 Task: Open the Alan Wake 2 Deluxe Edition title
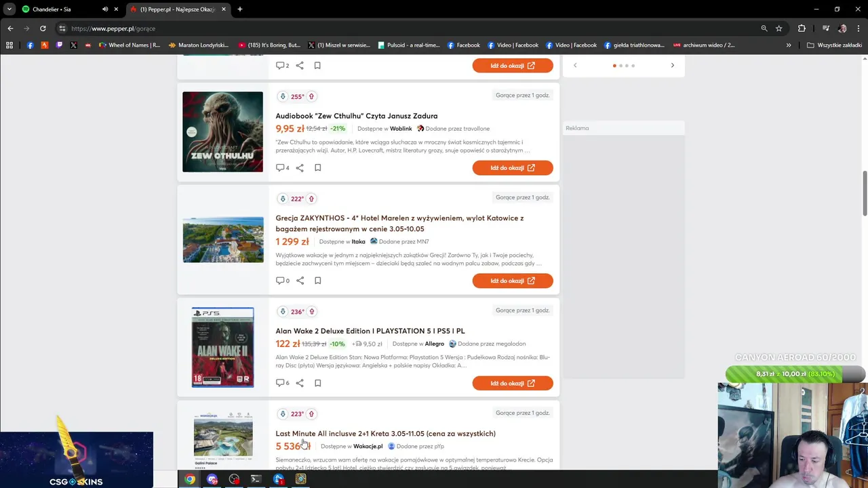(370, 331)
